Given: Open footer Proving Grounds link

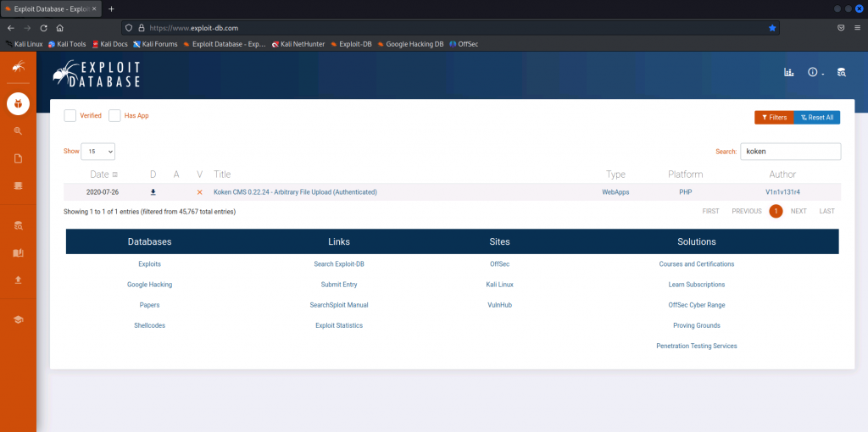Looking at the screenshot, I should pyautogui.click(x=697, y=325).
